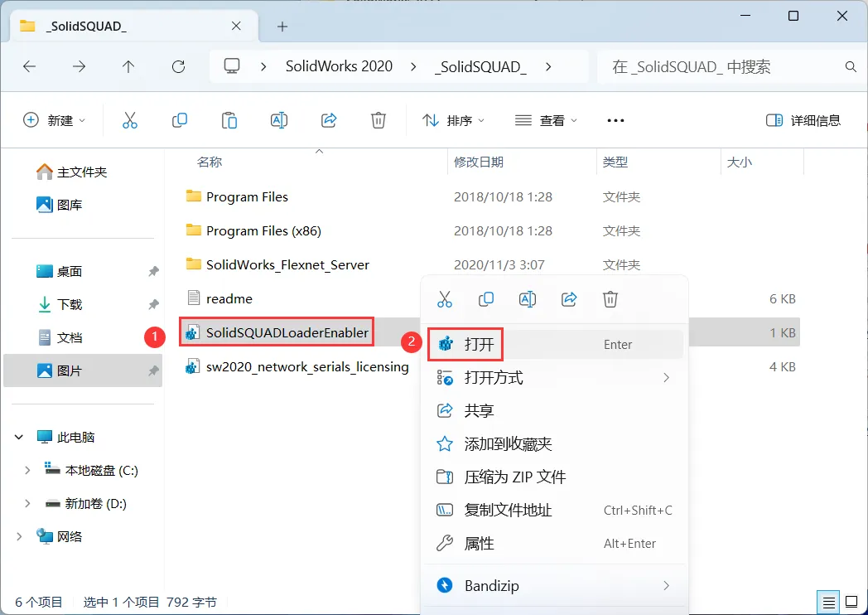Open the 排序 sort dropdown

[x=453, y=120]
